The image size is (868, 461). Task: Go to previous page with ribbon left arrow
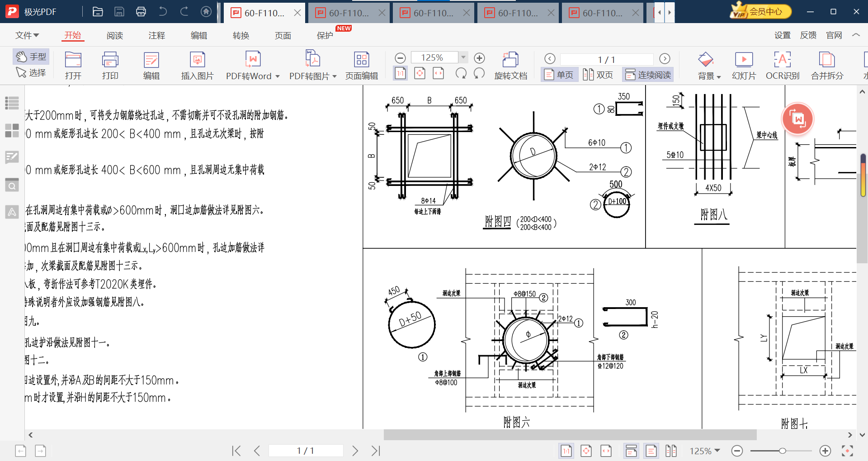point(550,59)
